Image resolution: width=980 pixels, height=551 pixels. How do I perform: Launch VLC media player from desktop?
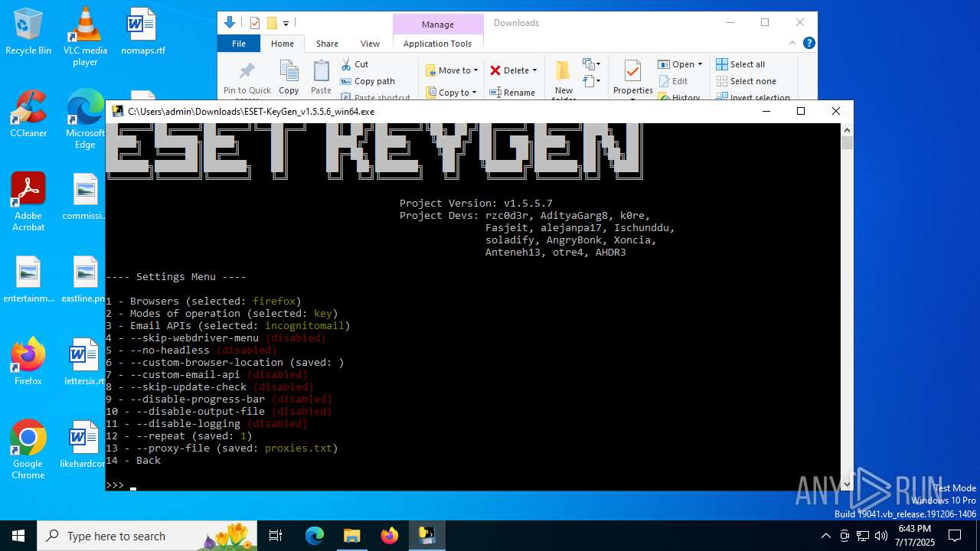pos(85,37)
